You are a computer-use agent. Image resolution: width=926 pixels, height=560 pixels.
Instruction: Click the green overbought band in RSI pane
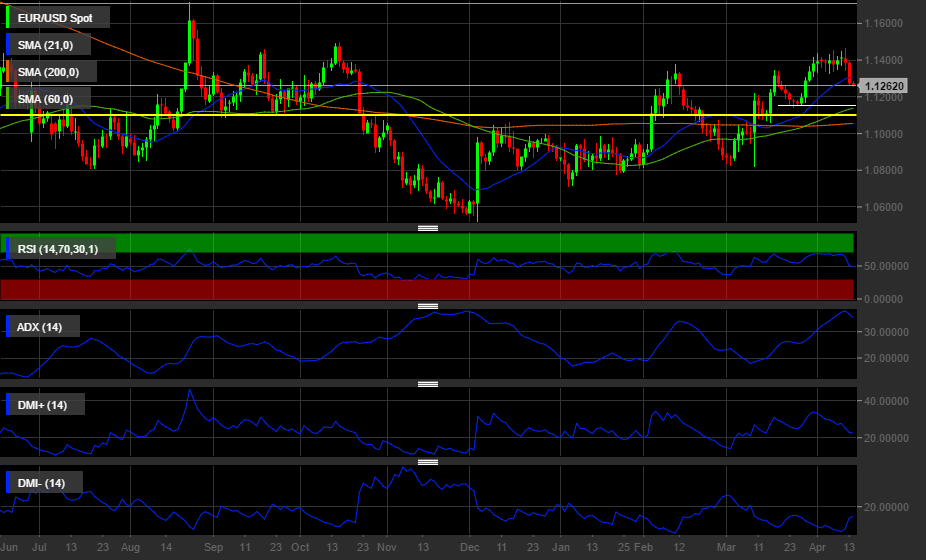(x=500, y=242)
